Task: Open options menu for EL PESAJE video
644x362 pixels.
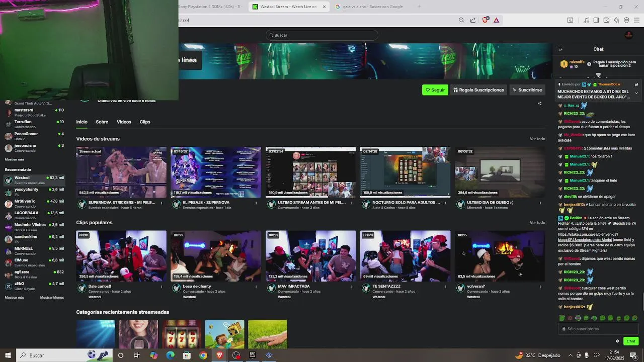Action: tap(256, 203)
